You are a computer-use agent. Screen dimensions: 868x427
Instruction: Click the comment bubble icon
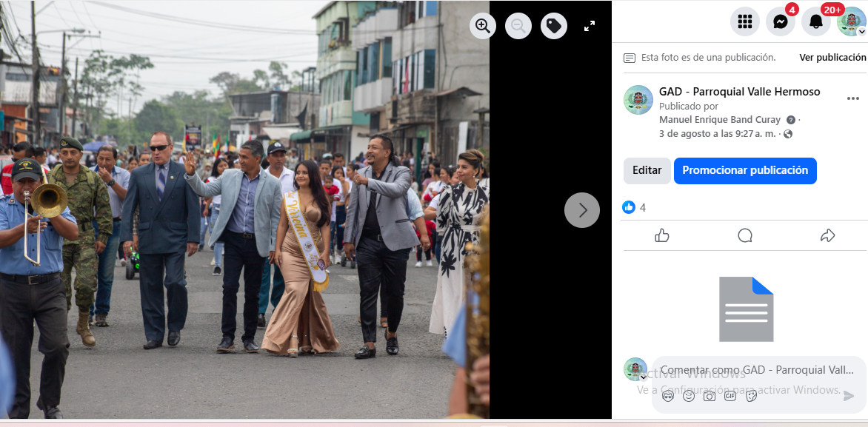(x=745, y=235)
